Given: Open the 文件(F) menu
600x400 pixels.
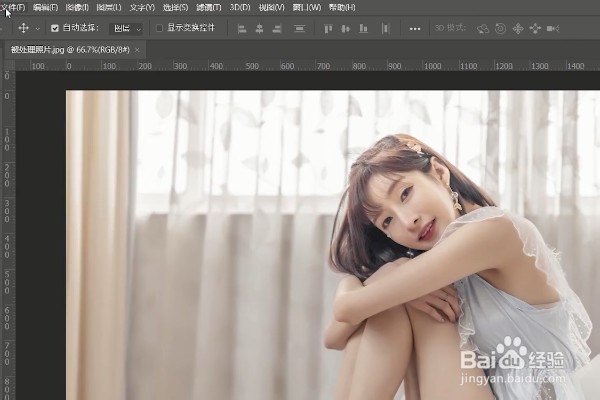Looking at the screenshot, I should tap(13, 7).
